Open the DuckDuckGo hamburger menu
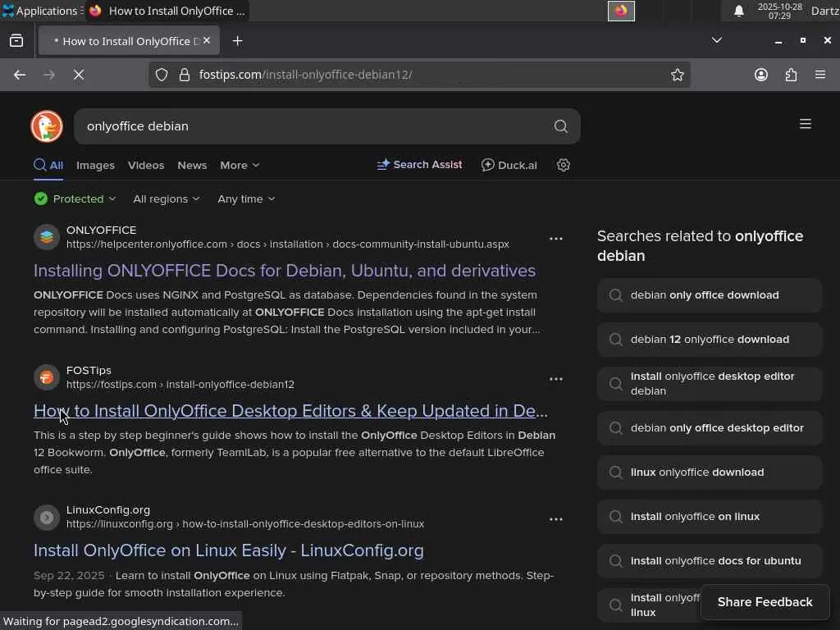840x630 pixels. (806, 125)
